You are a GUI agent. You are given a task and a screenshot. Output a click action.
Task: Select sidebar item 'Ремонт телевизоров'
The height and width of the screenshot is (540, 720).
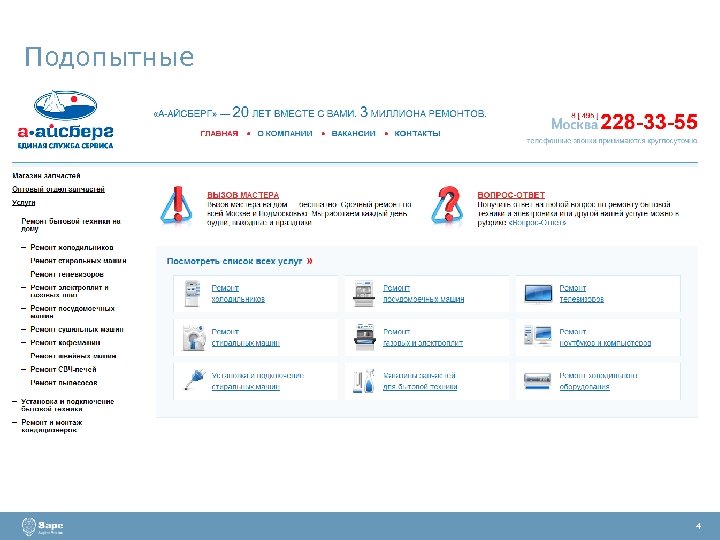(x=67, y=274)
